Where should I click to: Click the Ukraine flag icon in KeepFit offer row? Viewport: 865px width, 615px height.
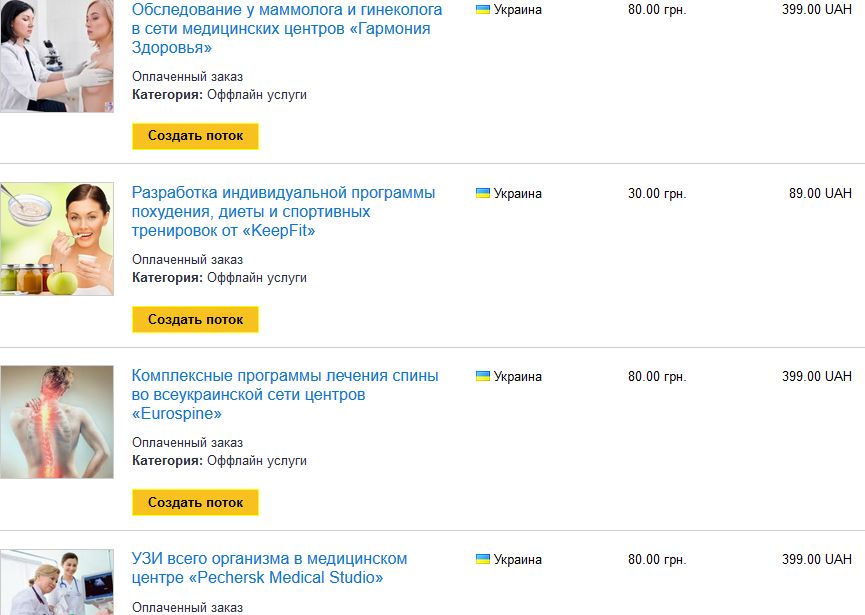483,193
